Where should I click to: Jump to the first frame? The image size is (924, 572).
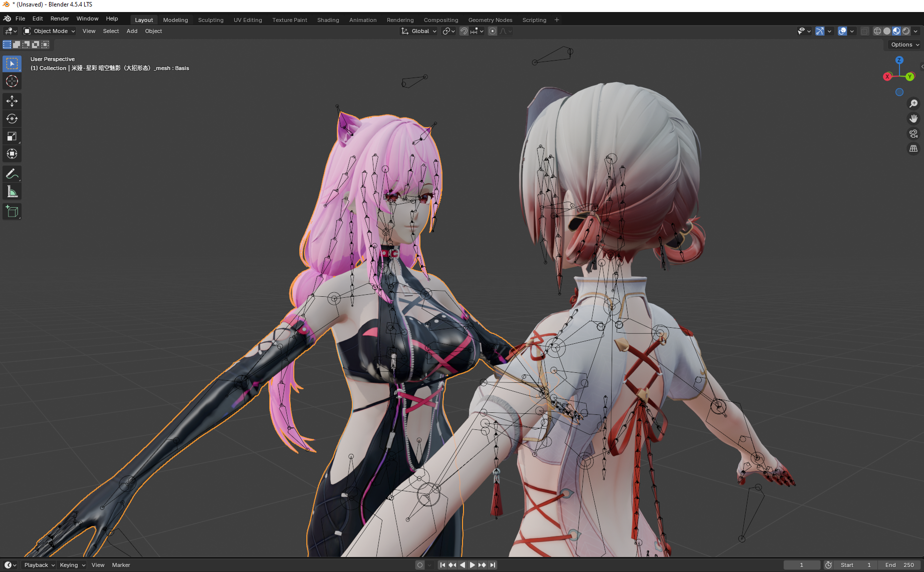coord(442,565)
